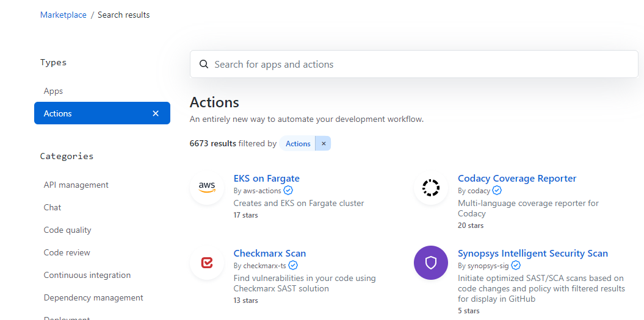This screenshot has width=644, height=320.
Task: Click the 'Categories' sidebar heading
Action: pos(67,156)
